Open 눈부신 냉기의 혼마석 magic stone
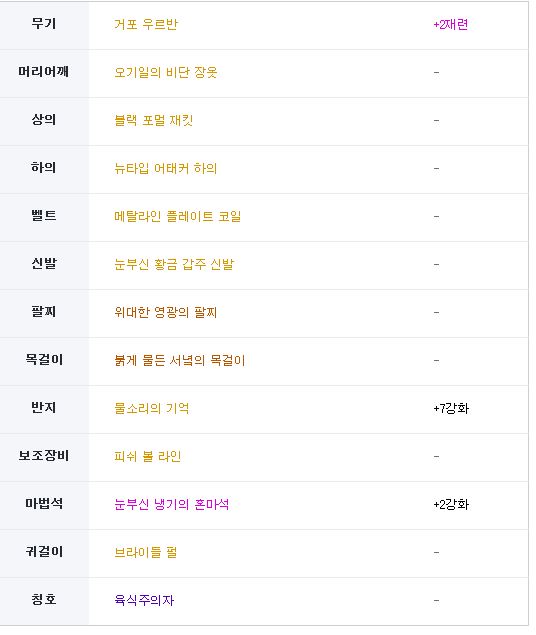 172,505
